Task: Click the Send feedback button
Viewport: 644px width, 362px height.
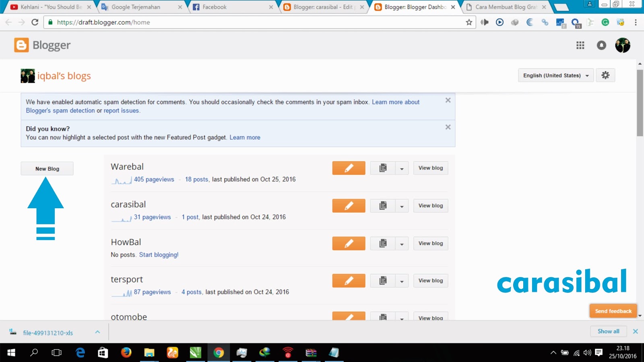Action: 613,311
